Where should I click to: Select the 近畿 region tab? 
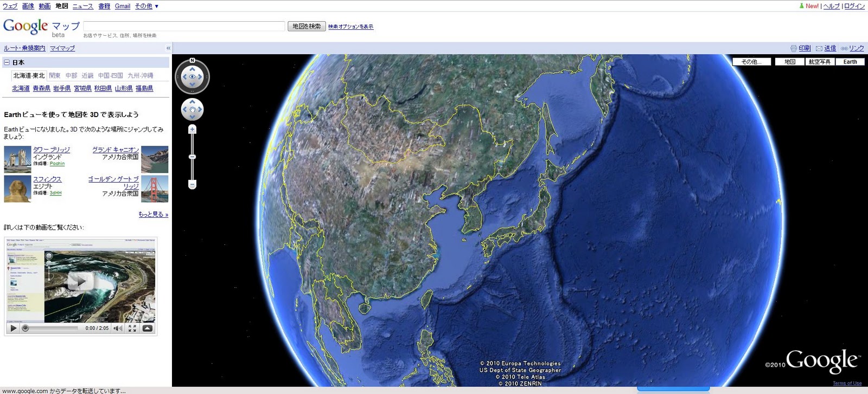(87, 75)
